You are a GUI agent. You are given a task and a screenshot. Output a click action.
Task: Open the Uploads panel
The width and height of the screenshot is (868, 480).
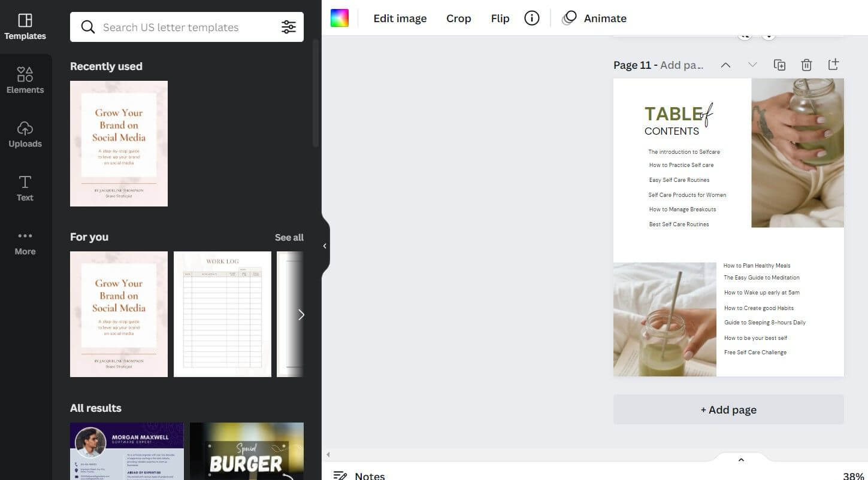(25, 135)
